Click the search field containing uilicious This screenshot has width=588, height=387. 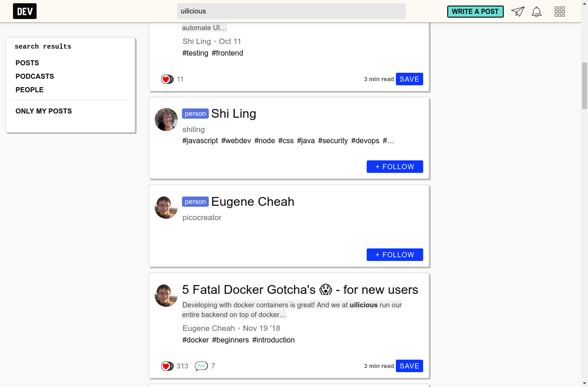[292, 11]
